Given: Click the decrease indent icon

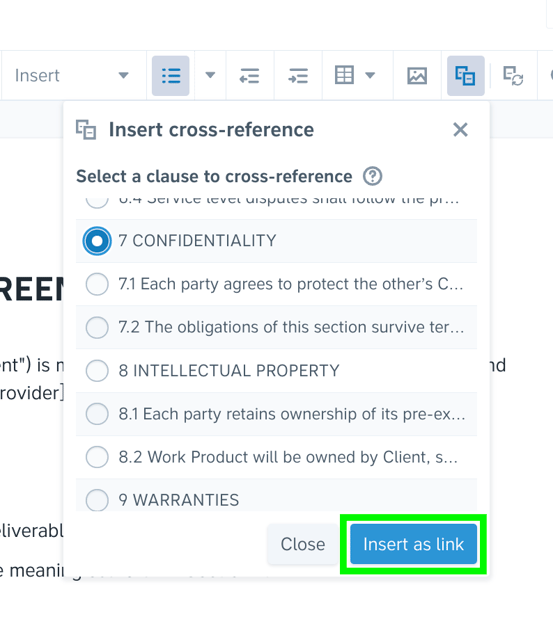Looking at the screenshot, I should pos(250,76).
